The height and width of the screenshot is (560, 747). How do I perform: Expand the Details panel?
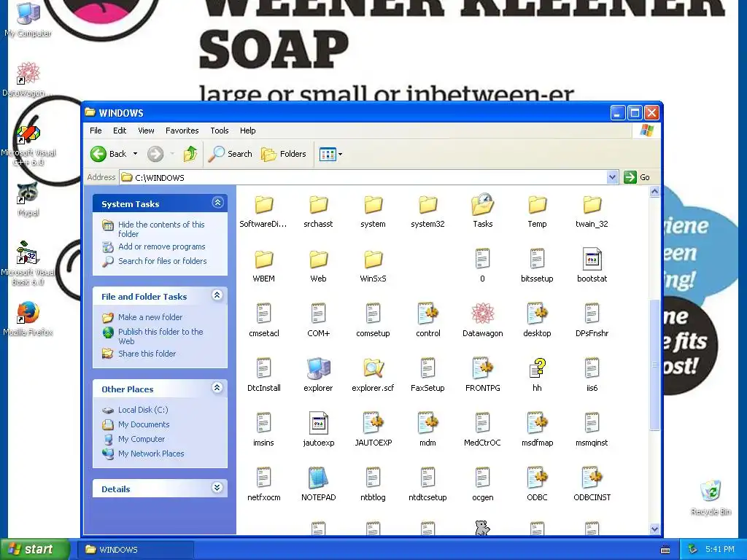217,488
